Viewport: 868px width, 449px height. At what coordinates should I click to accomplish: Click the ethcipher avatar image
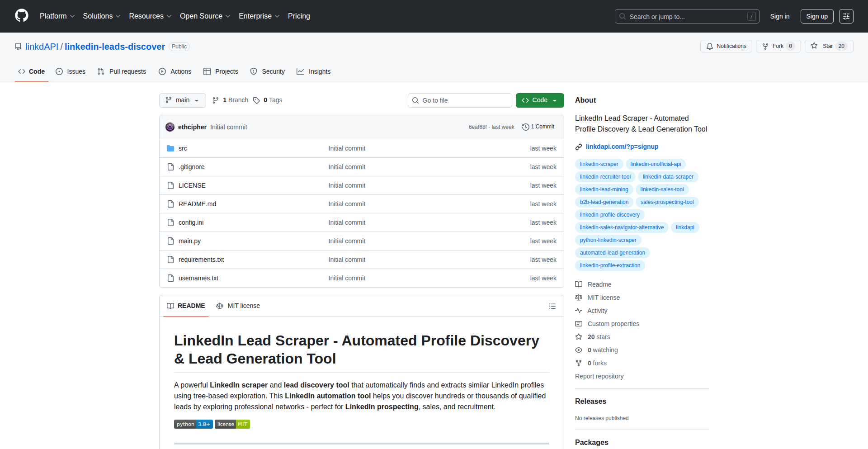point(170,127)
